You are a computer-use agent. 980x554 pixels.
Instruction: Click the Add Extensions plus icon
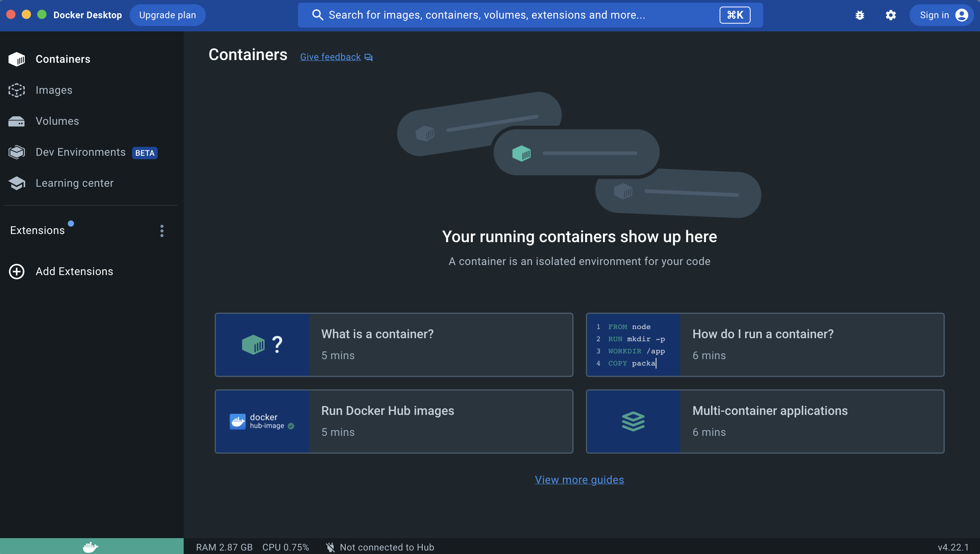coord(16,271)
